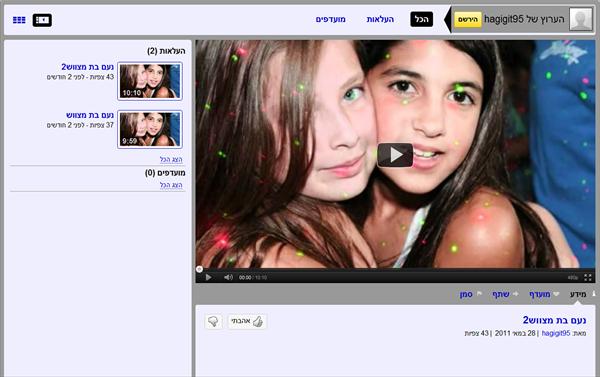
Task: Enter fullscreen with the player's corner icon
Action: [x=588, y=277]
